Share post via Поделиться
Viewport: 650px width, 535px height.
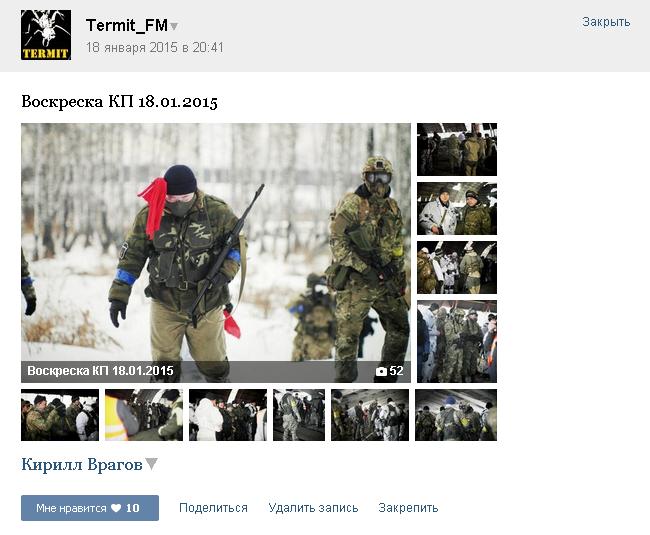click(213, 508)
